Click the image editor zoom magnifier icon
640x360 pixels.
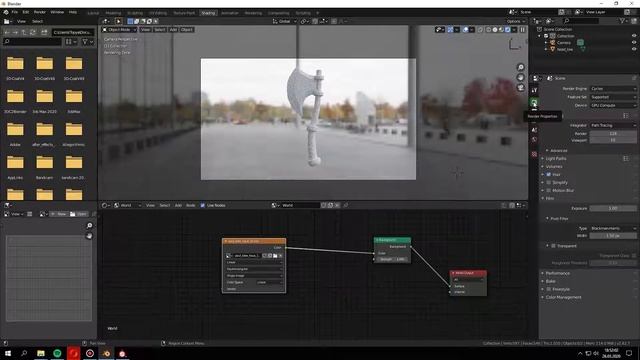[89, 226]
